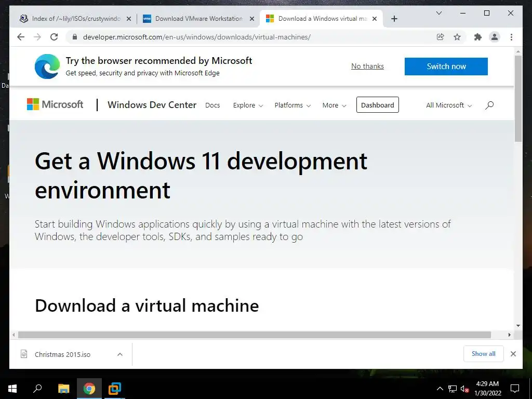Open the clock showing 4:29 AM
This screenshot has height=399, width=532.
(x=487, y=389)
